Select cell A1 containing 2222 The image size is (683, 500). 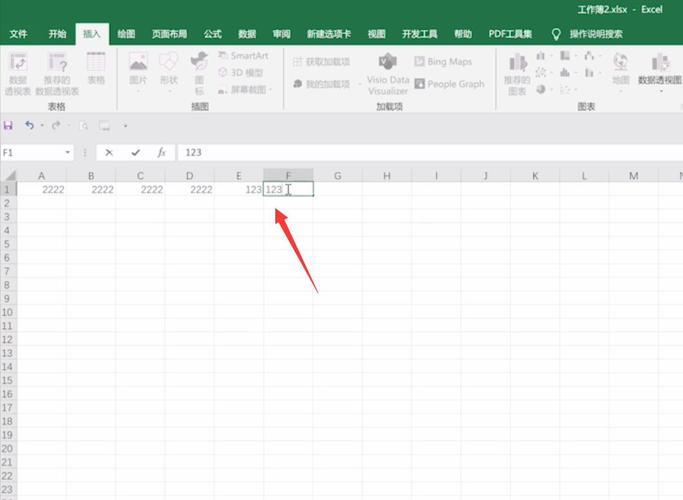[x=41, y=189]
